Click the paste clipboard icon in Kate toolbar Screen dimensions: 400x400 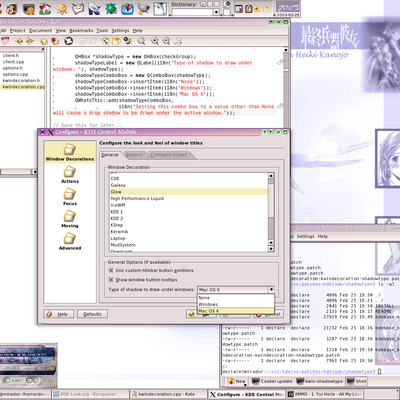116,41
